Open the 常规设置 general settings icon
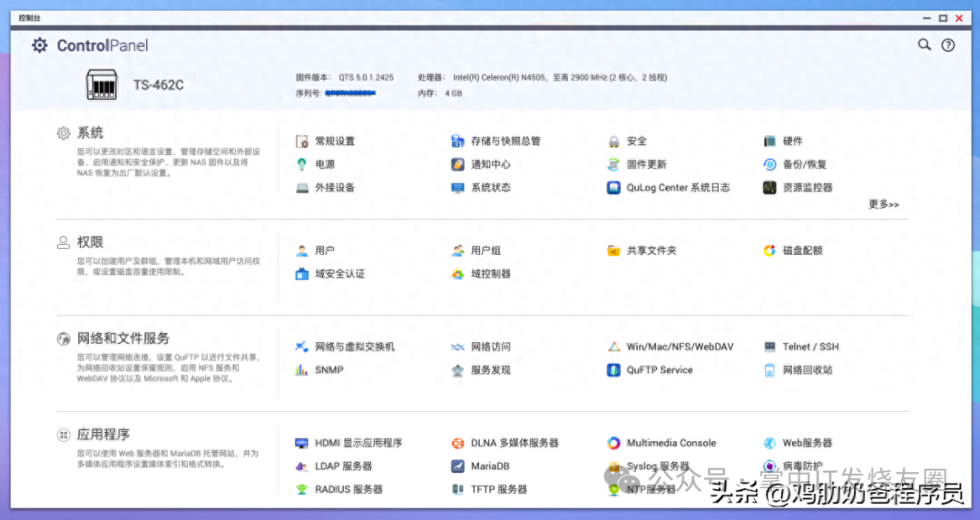The height and width of the screenshot is (520, 980). coord(302,142)
